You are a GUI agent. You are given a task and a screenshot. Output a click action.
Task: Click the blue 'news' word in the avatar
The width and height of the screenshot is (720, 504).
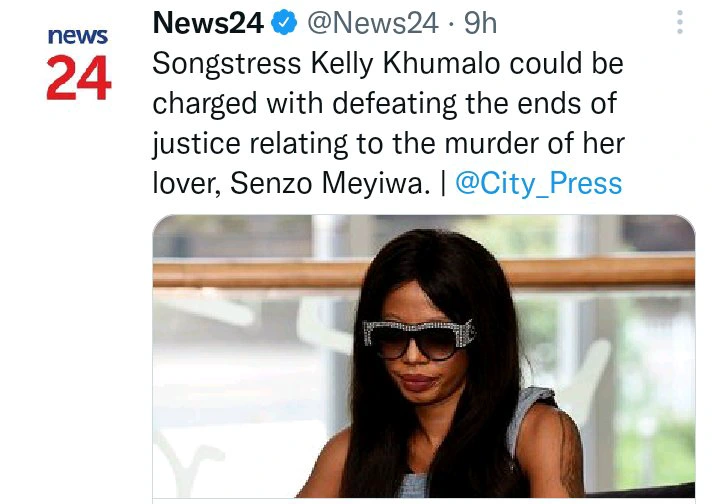tap(78, 36)
